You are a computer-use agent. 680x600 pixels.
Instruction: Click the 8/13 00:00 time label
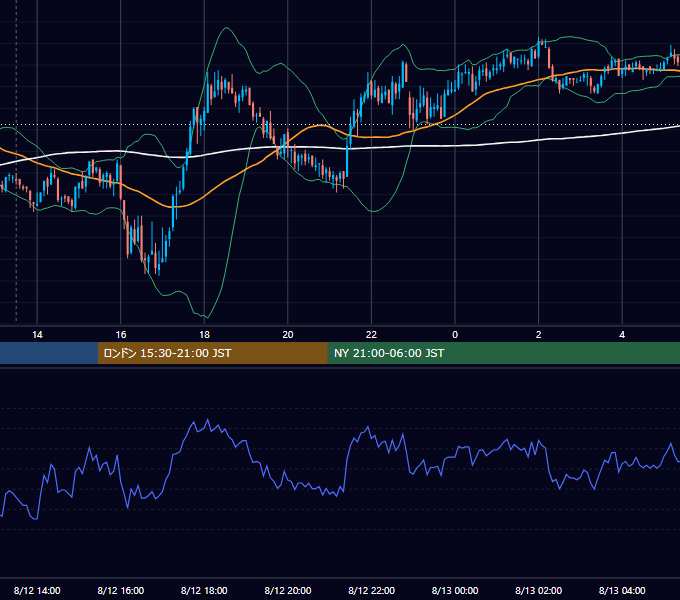point(455,590)
